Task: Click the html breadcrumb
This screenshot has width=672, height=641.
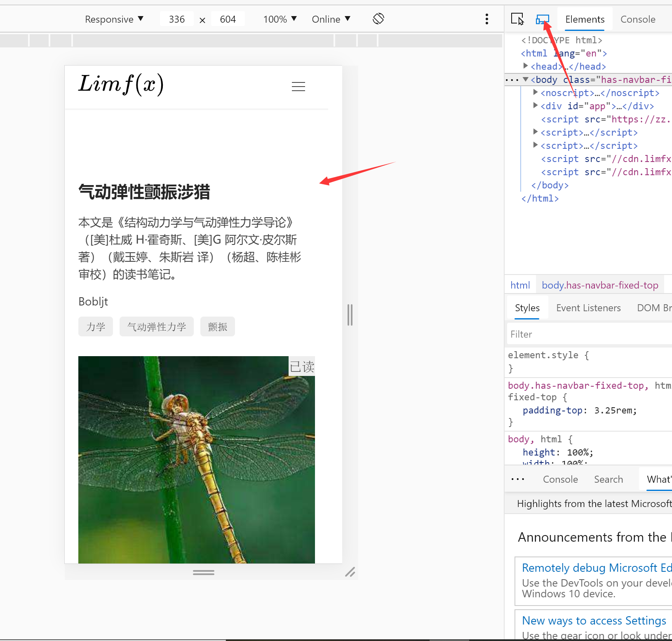Action: pos(520,285)
